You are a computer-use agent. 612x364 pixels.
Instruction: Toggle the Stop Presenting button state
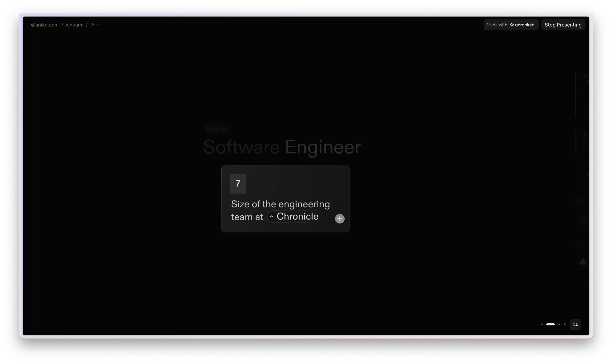(563, 25)
